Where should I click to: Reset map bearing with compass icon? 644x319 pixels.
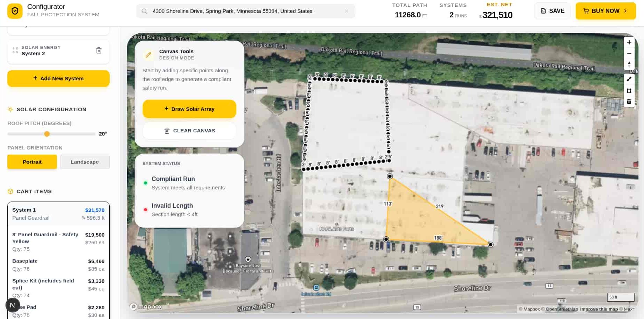click(629, 64)
